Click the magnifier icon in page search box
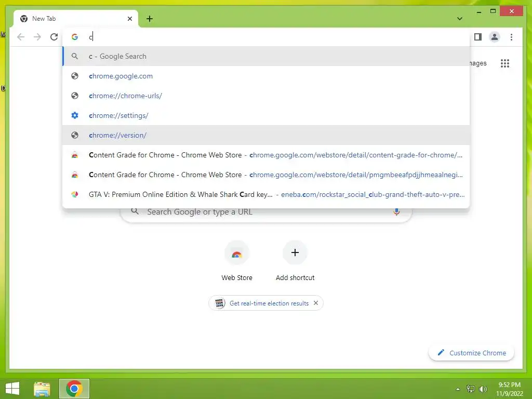This screenshot has width=532, height=399. pyautogui.click(x=135, y=211)
